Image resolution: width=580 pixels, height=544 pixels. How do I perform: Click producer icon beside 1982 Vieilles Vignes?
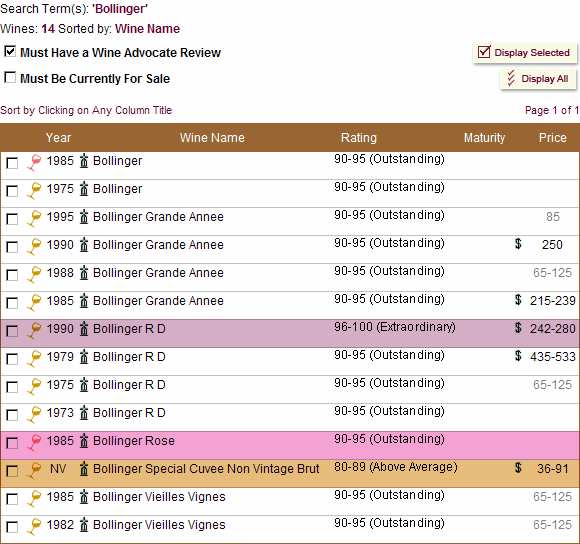84,525
